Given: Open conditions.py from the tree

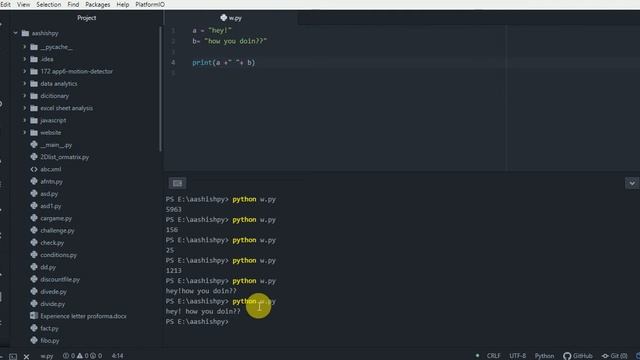Looking at the screenshot, I should (x=58, y=255).
